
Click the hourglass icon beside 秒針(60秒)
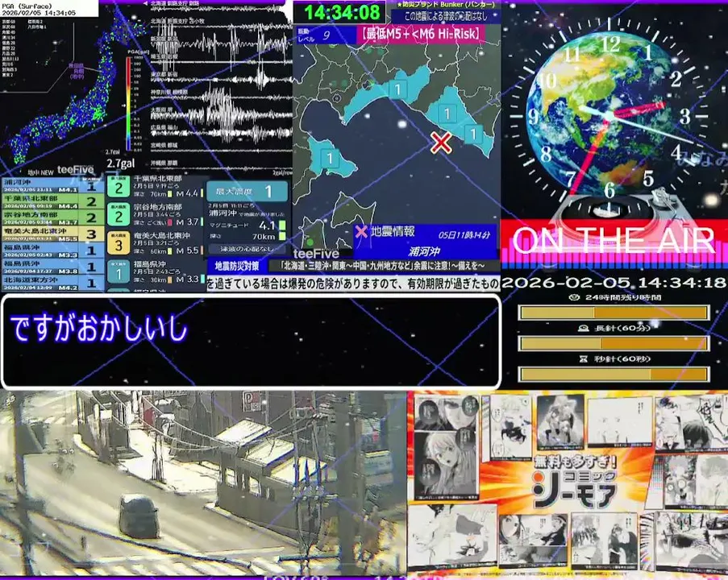point(584,358)
